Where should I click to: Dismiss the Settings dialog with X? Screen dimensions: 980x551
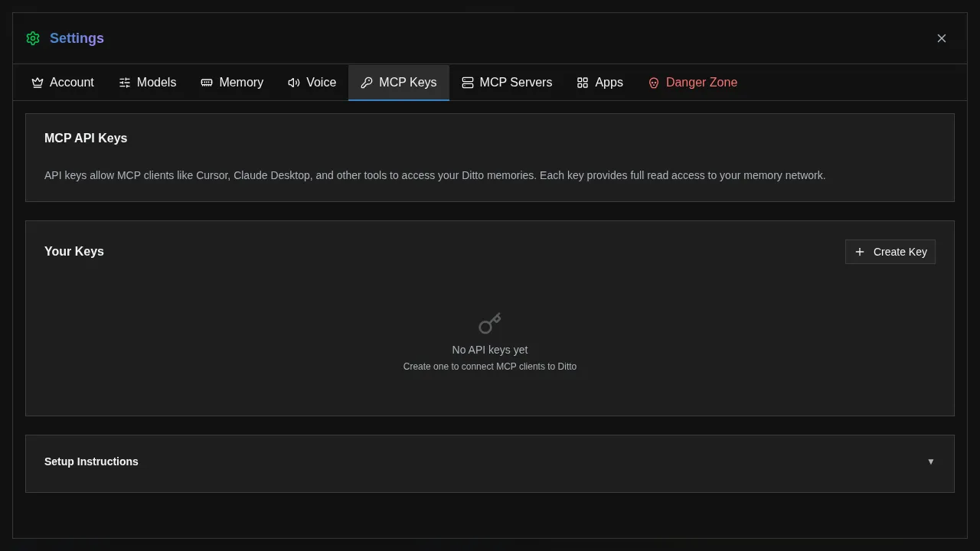[942, 37]
